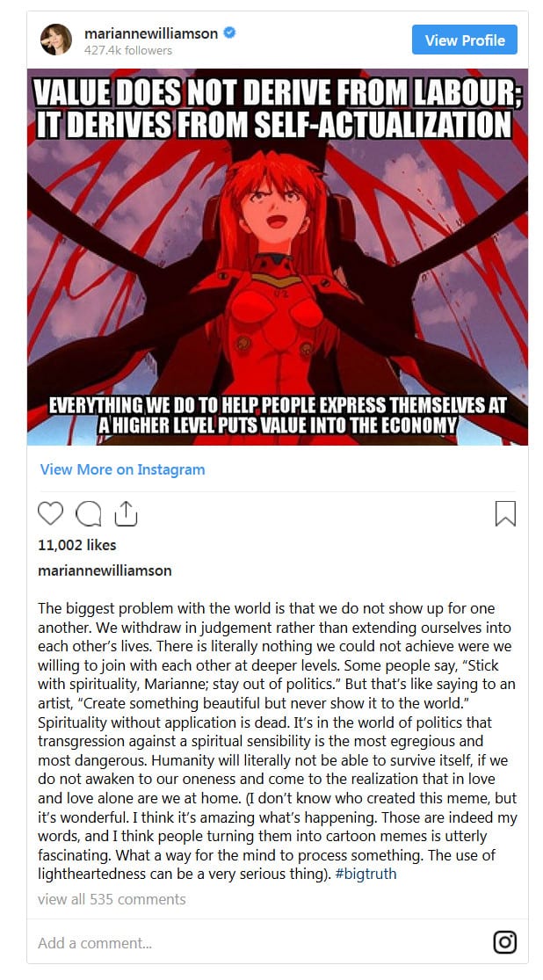The image size is (543, 980).
Task: Save the post with the bookmark icon
Action: coord(505,514)
